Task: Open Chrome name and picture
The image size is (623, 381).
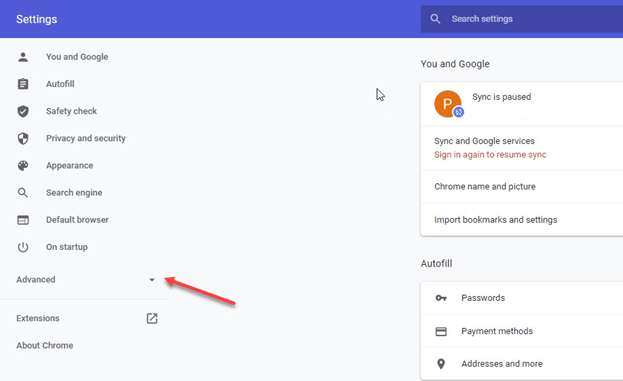Action: (522, 187)
